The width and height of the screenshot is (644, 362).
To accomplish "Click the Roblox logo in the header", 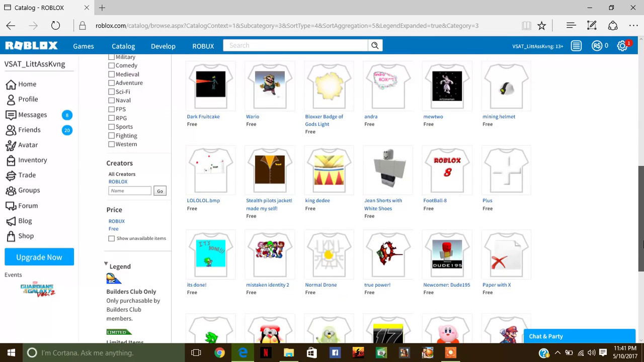I will (x=31, y=46).
